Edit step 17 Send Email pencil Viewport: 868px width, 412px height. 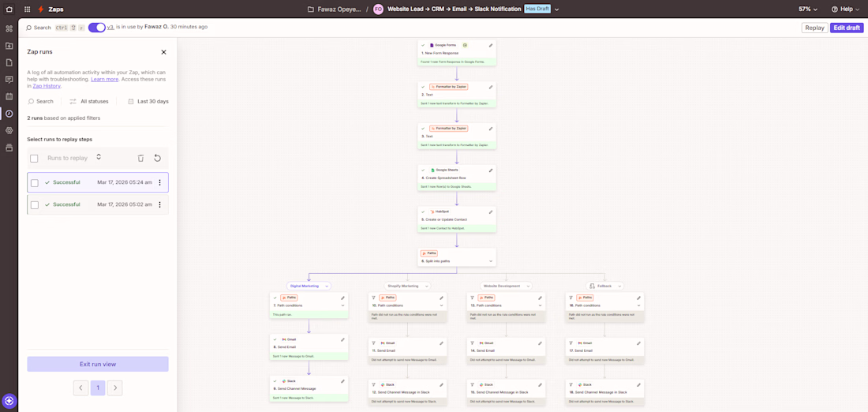click(x=638, y=343)
